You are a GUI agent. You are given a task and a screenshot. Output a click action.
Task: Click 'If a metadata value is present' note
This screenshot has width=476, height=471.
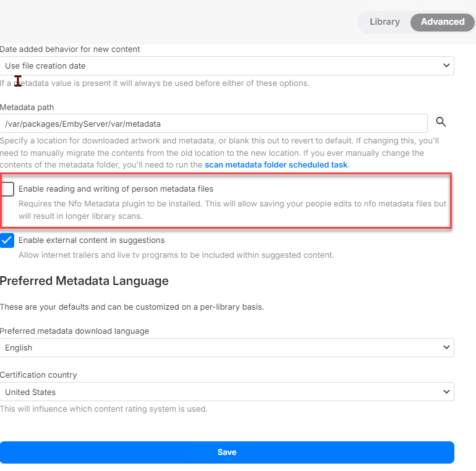(x=155, y=83)
